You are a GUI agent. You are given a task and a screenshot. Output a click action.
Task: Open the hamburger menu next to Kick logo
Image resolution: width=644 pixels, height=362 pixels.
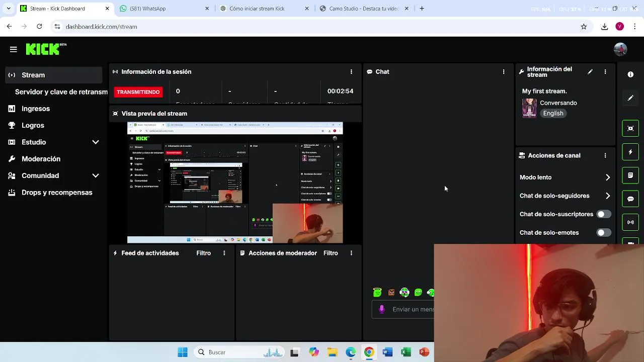14,49
